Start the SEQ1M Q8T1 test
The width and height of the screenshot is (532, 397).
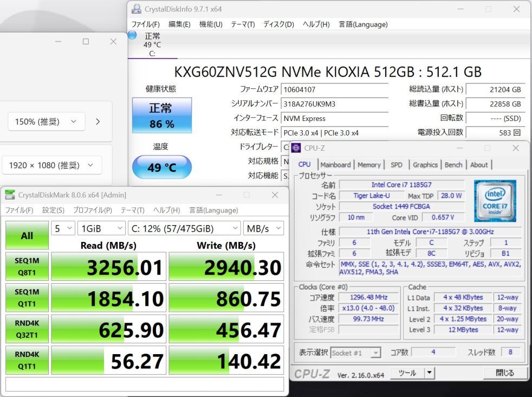point(27,266)
